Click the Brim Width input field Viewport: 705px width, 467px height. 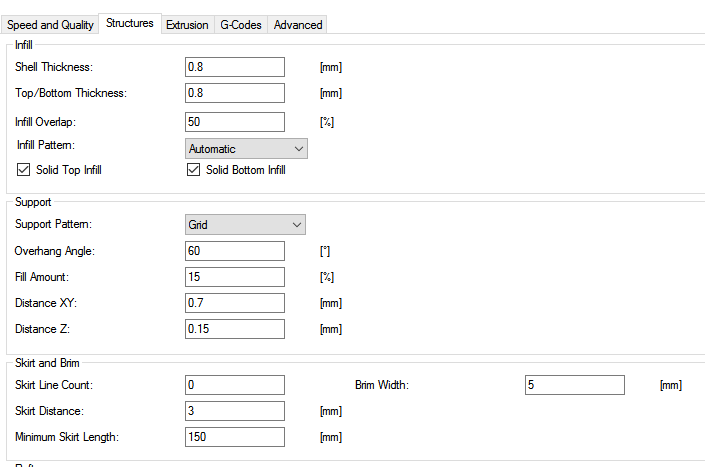click(574, 385)
